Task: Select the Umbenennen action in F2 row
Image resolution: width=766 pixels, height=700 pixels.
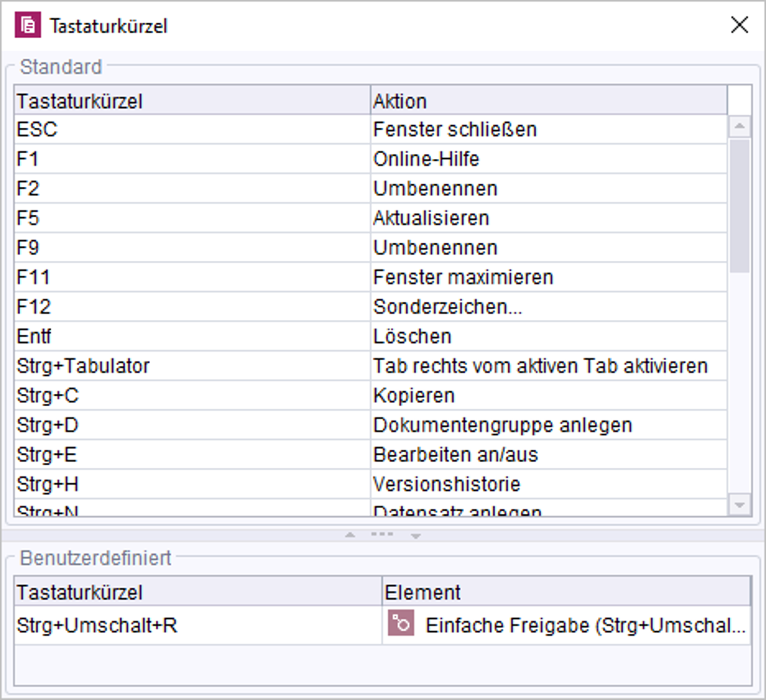Action: tap(549, 188)
